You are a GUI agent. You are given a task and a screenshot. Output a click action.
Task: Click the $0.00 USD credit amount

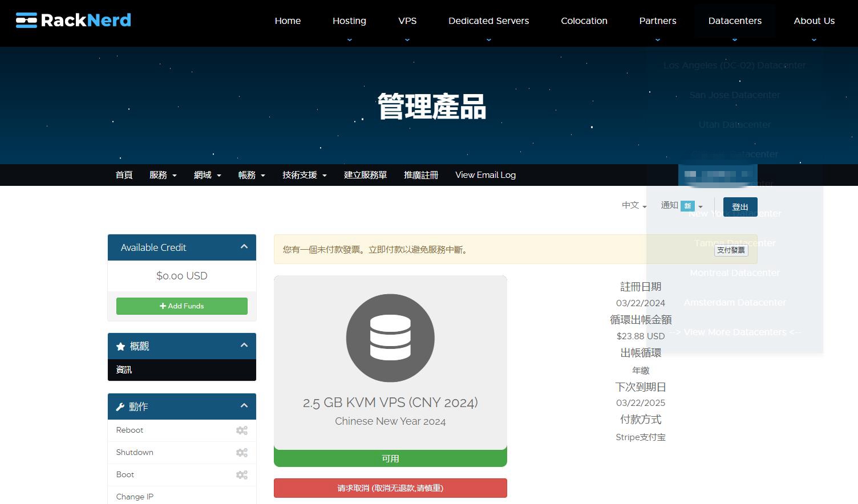tap(182, 276)
